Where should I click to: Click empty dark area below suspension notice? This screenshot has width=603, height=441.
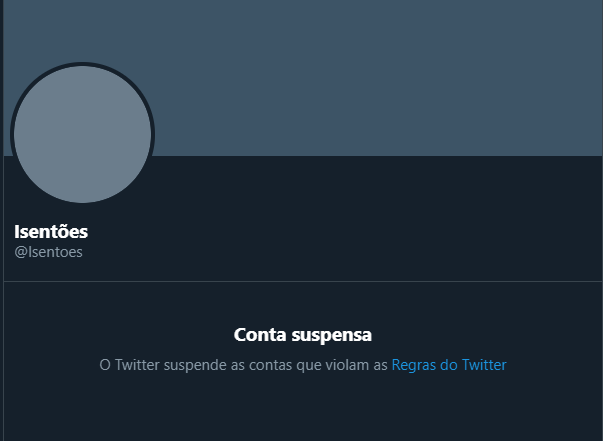coord(303,411)
